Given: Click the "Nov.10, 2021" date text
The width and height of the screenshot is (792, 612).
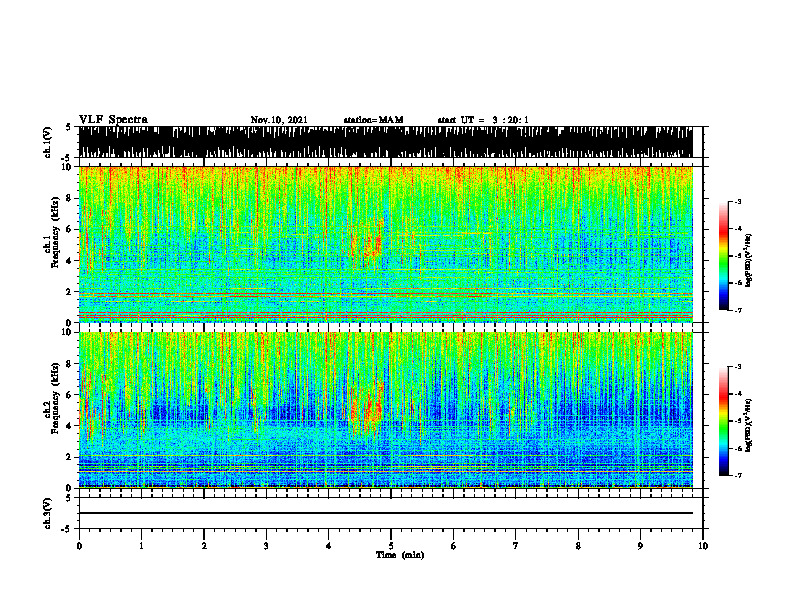Looking at the screenshot, I should click(x=279, y=120).
